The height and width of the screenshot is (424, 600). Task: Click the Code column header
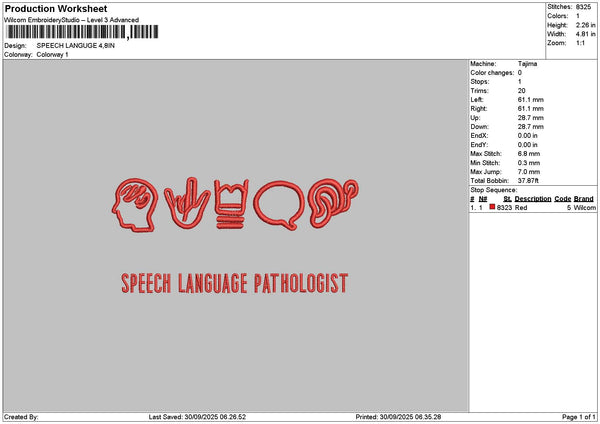[x=562, y=199]
